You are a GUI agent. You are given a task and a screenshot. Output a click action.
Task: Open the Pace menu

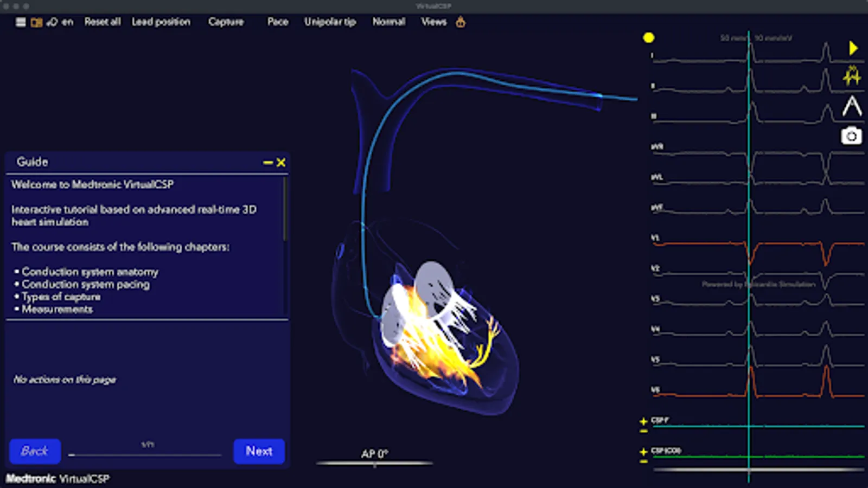(277, 22)
